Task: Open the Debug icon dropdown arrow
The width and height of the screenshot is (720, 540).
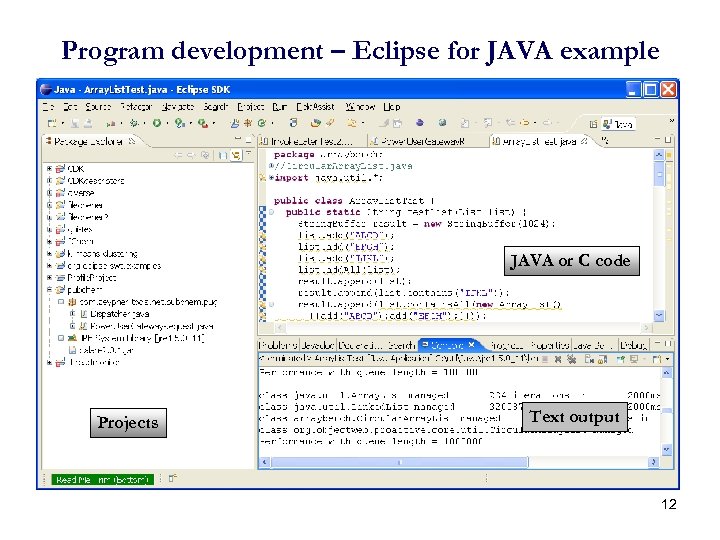Action: tap(144, 124)
